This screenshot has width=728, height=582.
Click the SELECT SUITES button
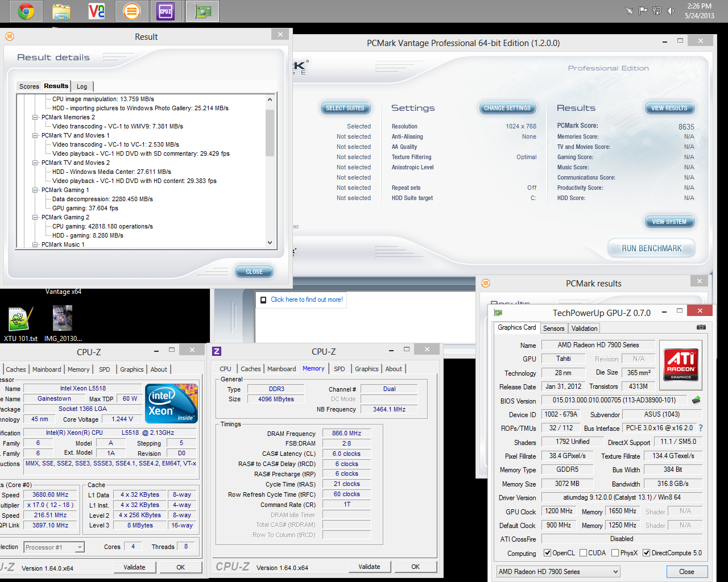click(345, 108)
